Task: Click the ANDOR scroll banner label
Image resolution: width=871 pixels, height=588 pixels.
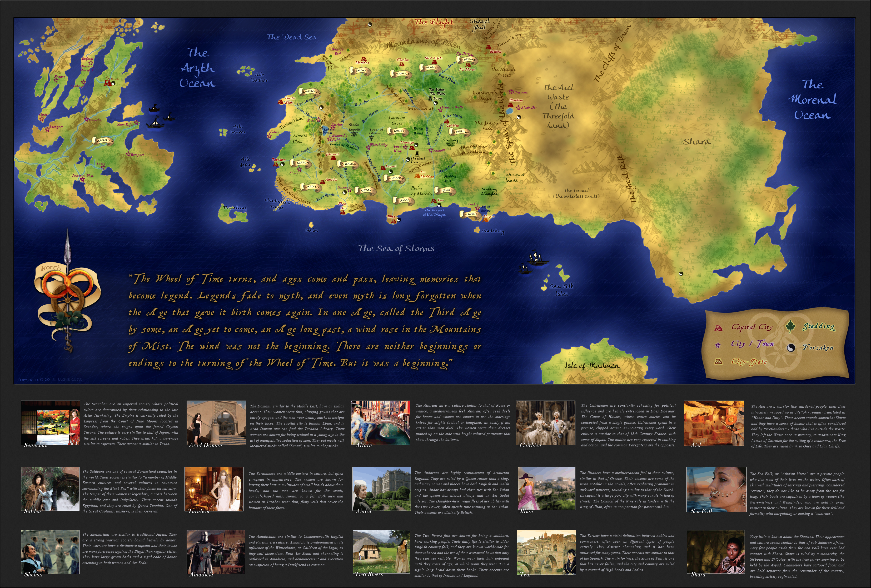Action: tap(399, 131)
